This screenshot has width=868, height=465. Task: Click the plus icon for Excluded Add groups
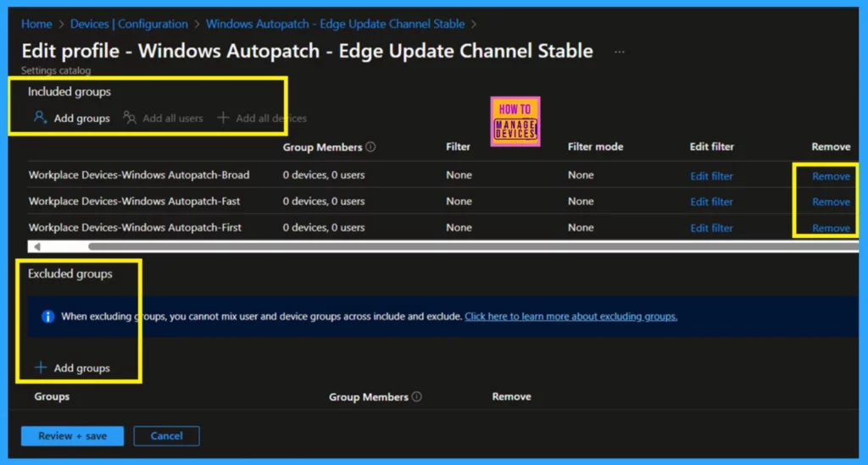pyautogui.click(x=41, y=367)
